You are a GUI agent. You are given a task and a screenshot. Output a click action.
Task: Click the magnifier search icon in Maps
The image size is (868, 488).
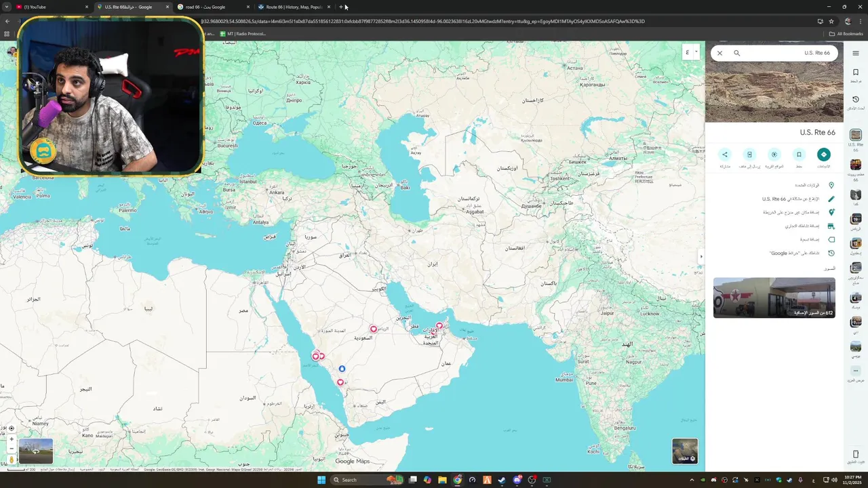(x=736, y=53)
